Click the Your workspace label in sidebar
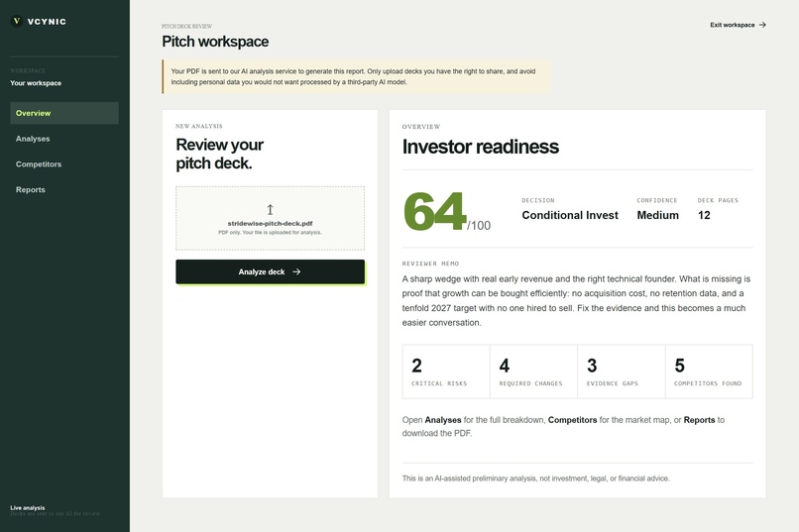The image size is (799, 532). coord(36,83)
